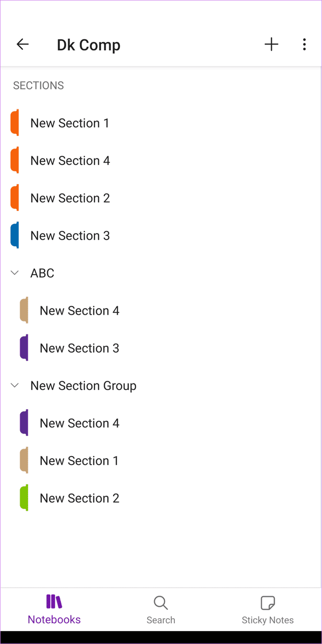Open top-level orange New Section 4
The width and height of the screenshot is (322, 644).
pyautogui.click(x=161, y=161)
